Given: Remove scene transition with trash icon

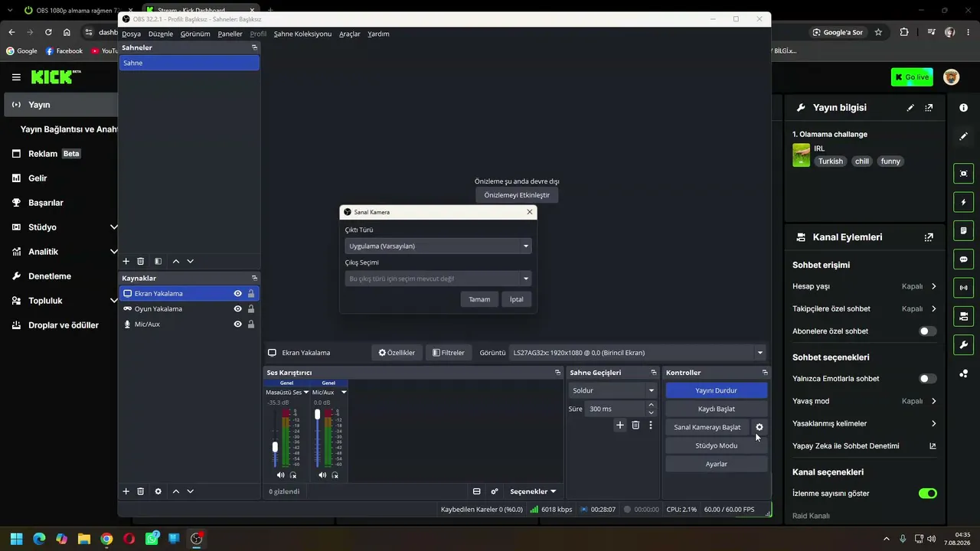Looking at the screenshot, I should (x=635, y=425).
